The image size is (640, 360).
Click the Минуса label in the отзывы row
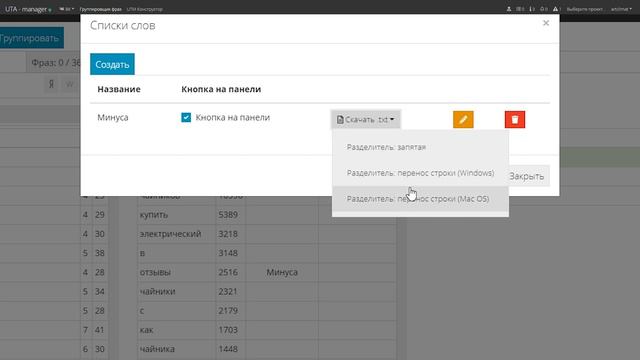282,272
